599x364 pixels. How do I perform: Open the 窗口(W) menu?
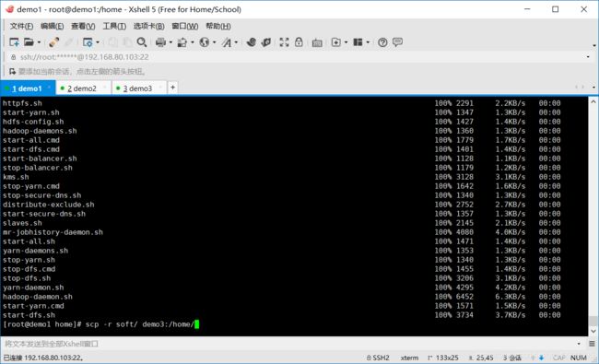point(185,26)
